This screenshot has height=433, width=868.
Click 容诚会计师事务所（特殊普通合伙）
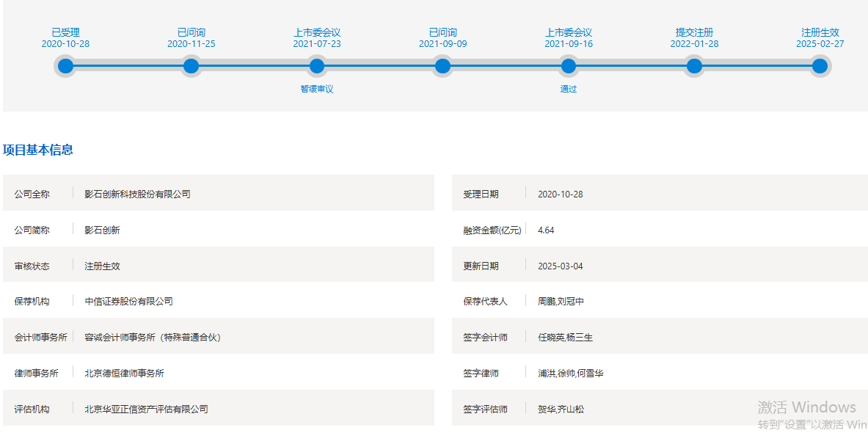point(153,338)
